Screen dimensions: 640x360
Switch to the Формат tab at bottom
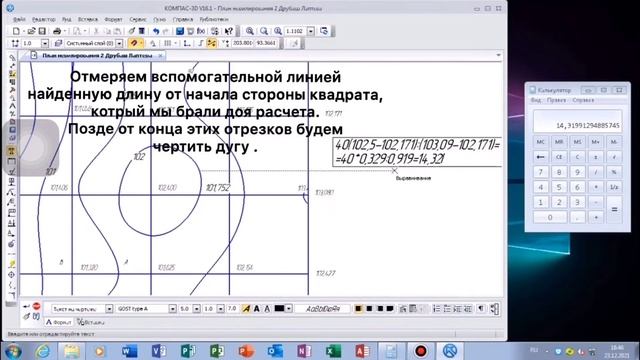(59, 322)
